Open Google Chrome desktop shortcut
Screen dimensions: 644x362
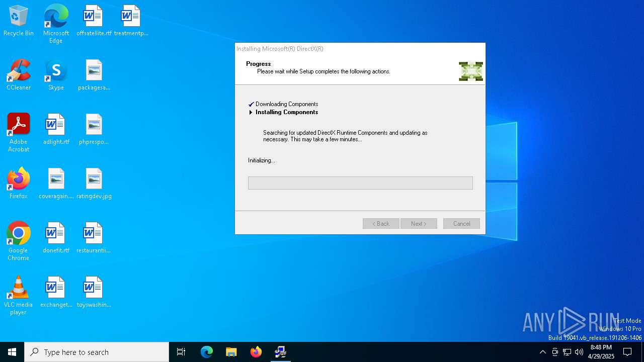(x=19, y=241)
